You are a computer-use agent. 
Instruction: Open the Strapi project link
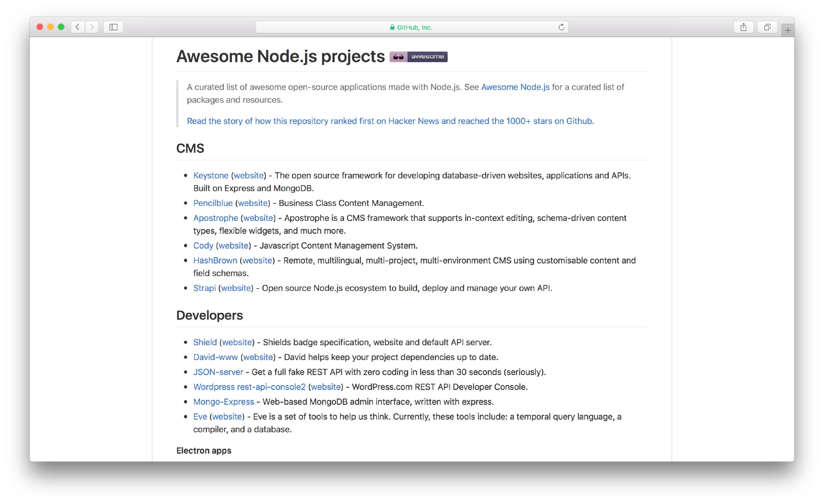204,288
